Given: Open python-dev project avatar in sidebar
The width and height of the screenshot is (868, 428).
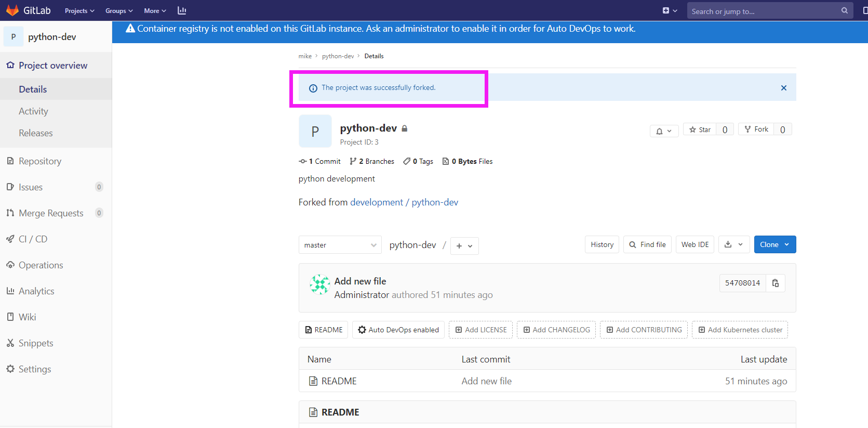Looking at the screenshot, I should point(14,36).
